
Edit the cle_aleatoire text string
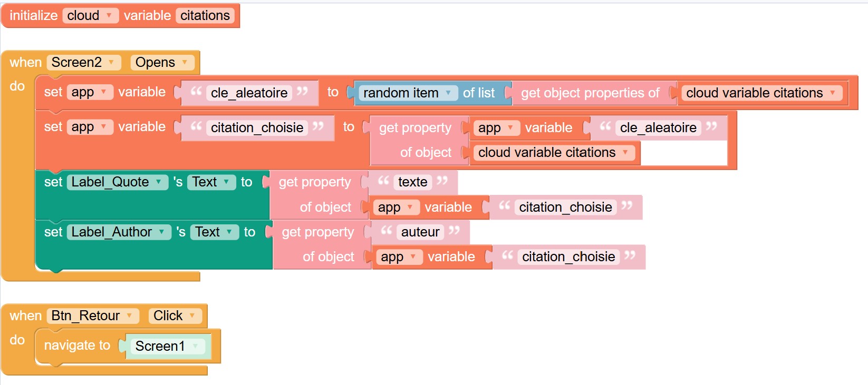pos(249,93)
